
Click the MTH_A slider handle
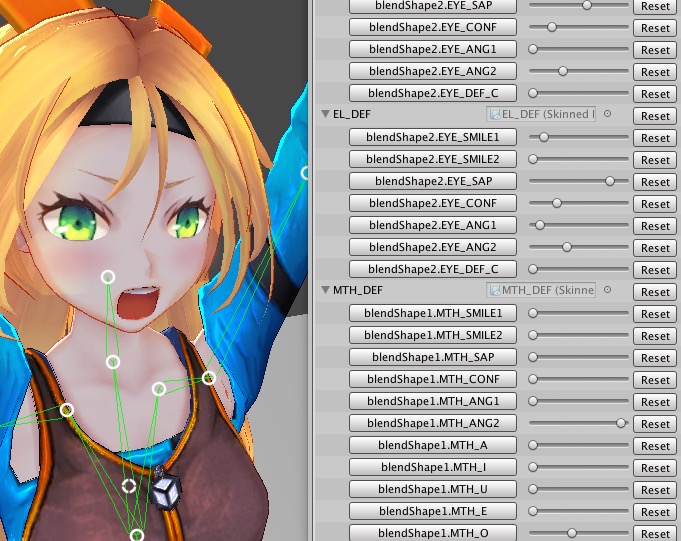coord(533,445)
